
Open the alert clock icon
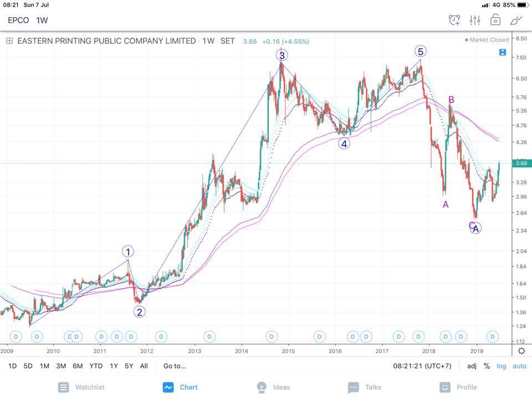[x=454, y=21]
